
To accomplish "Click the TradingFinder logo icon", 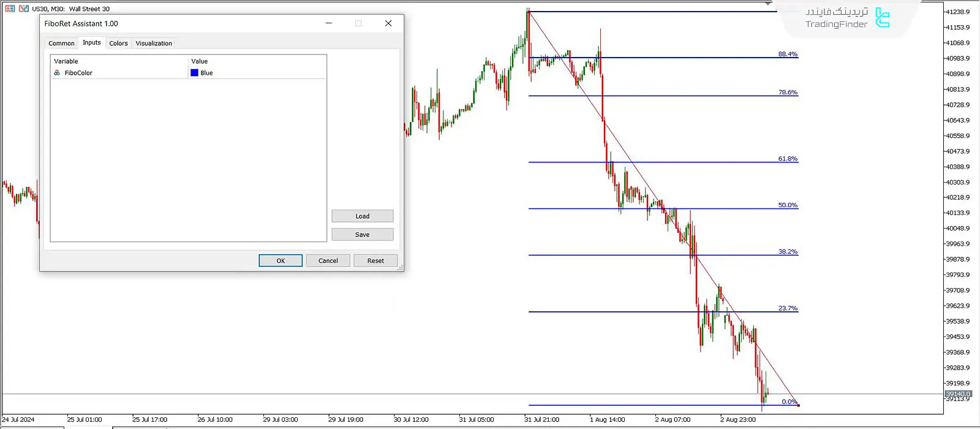I will coord(882,18).
